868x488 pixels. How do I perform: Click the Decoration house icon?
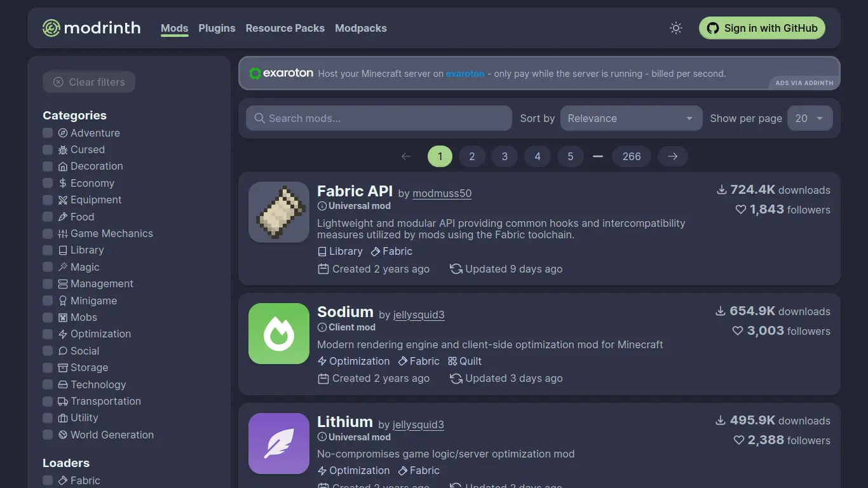point(63,166)
